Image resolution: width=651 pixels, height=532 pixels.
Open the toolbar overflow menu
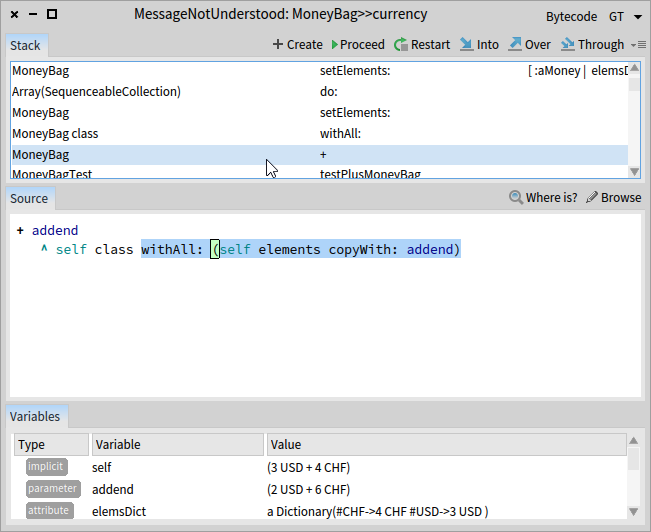639,44
